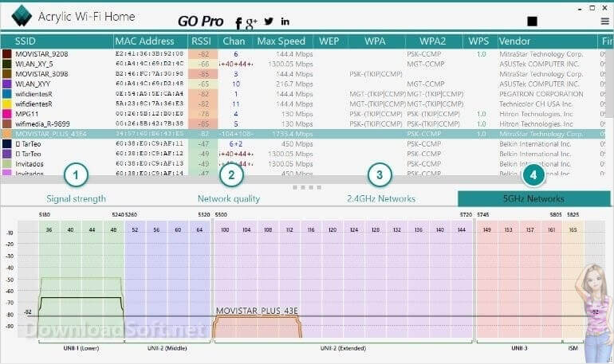The image size is (614, 364).
Task: Click color swatch of wifimedia_R-9899
Action: tap(7, 124)
